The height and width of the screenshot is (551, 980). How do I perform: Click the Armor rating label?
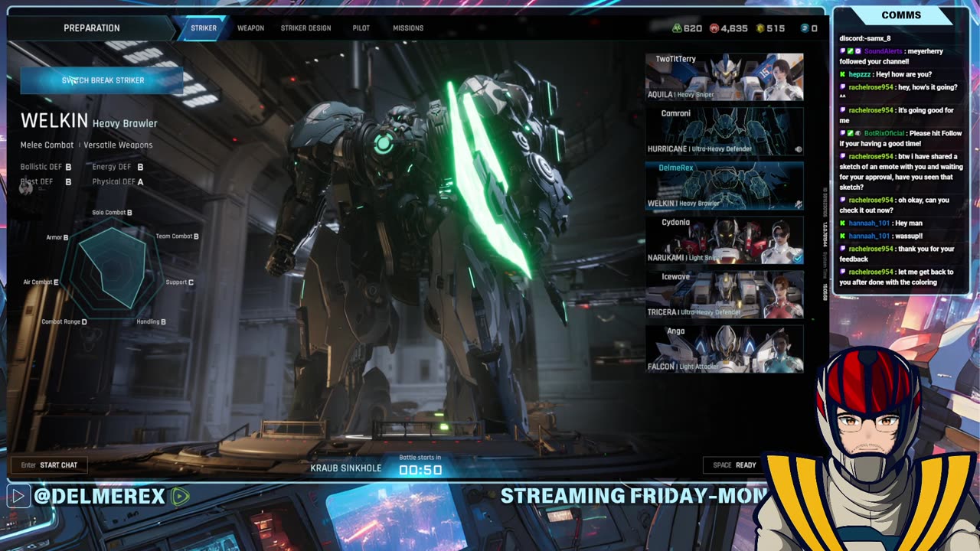57,238
